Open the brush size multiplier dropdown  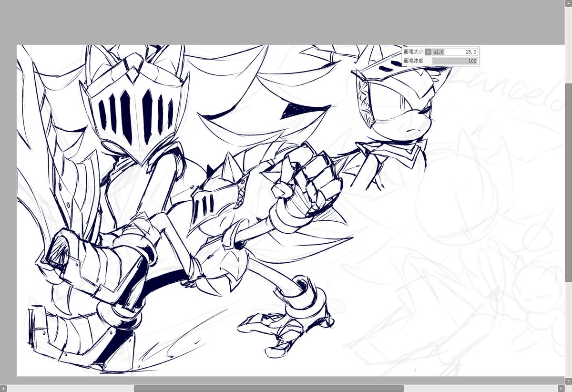pyautogui.click(x=428, y=52)
